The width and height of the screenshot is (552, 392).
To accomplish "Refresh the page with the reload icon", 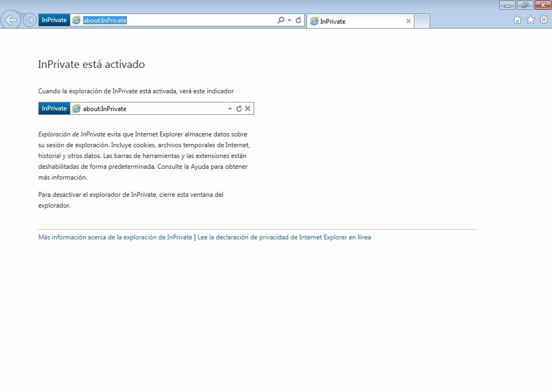I will point(298,20).
